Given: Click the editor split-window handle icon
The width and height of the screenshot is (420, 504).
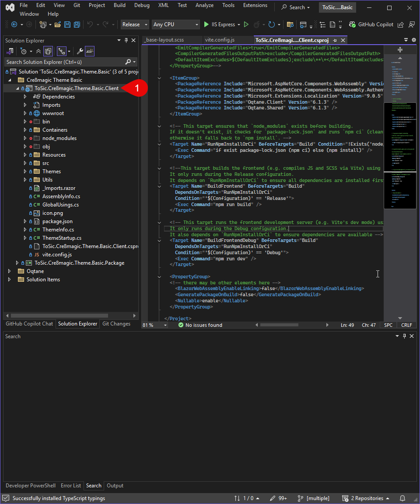Looking at the screenshot, I should pyautogui.click(x=400, y=49).
